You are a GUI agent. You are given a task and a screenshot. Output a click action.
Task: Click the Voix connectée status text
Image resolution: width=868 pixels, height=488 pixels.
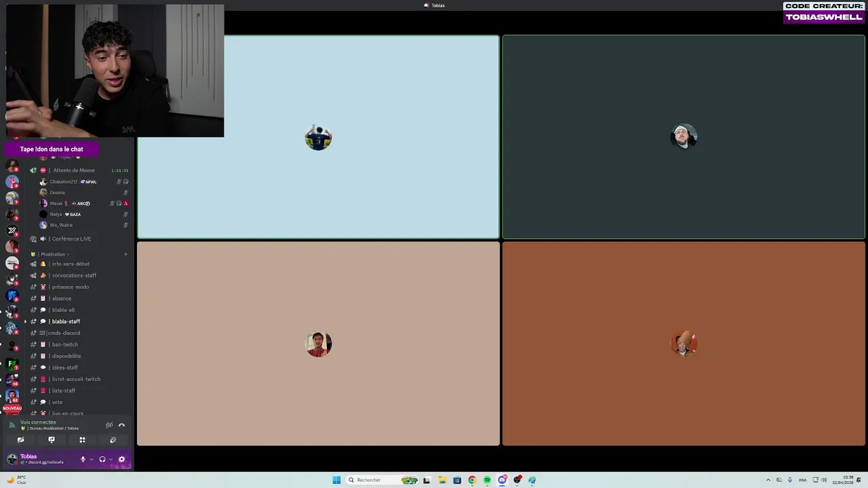tap(38, 422)
